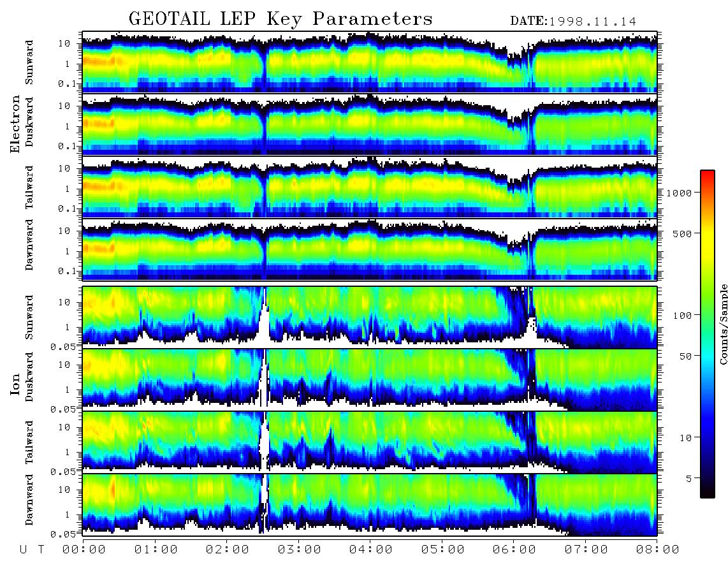The height and width of the screenshot is (561, 728).
Task: Click the Electron "Tailward" panel label
Action: [29, 187]
